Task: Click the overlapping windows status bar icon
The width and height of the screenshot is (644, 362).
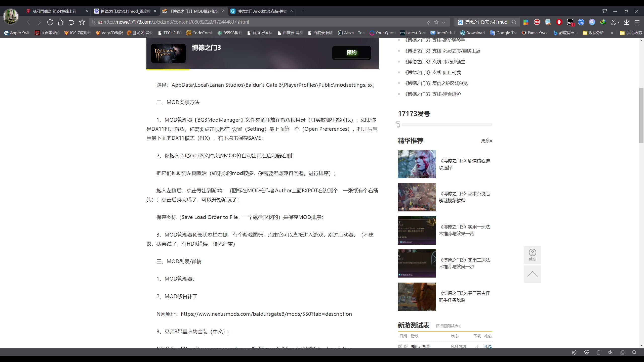Action: coord(623,352)
